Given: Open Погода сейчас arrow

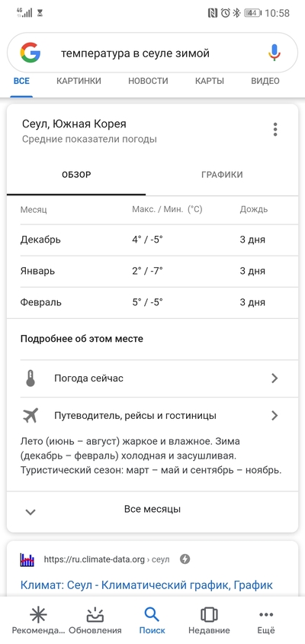Looking at the screenshot, I should pos(274,378).
